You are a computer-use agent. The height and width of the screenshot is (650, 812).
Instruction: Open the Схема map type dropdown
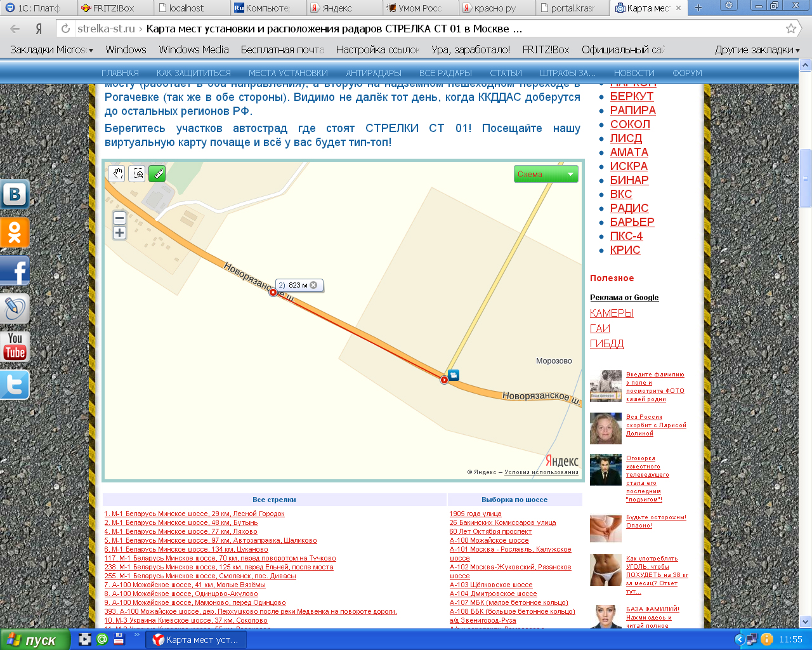[546, 174]
